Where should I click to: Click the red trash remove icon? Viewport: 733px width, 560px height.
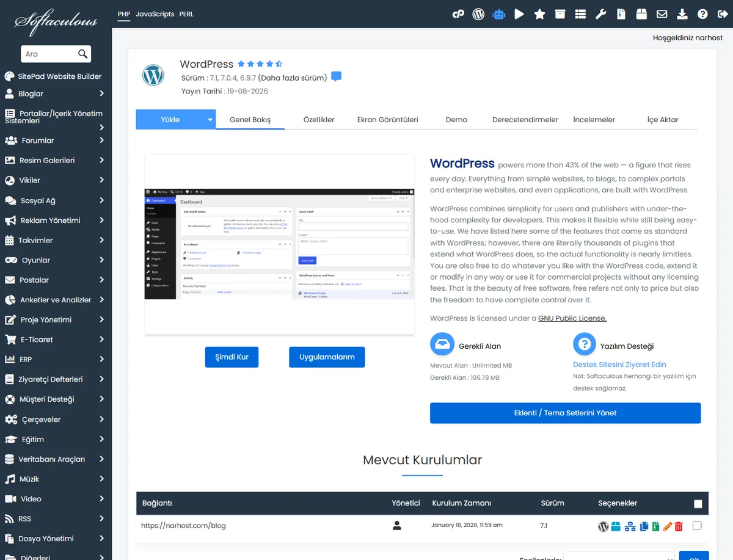coord(679,526)
